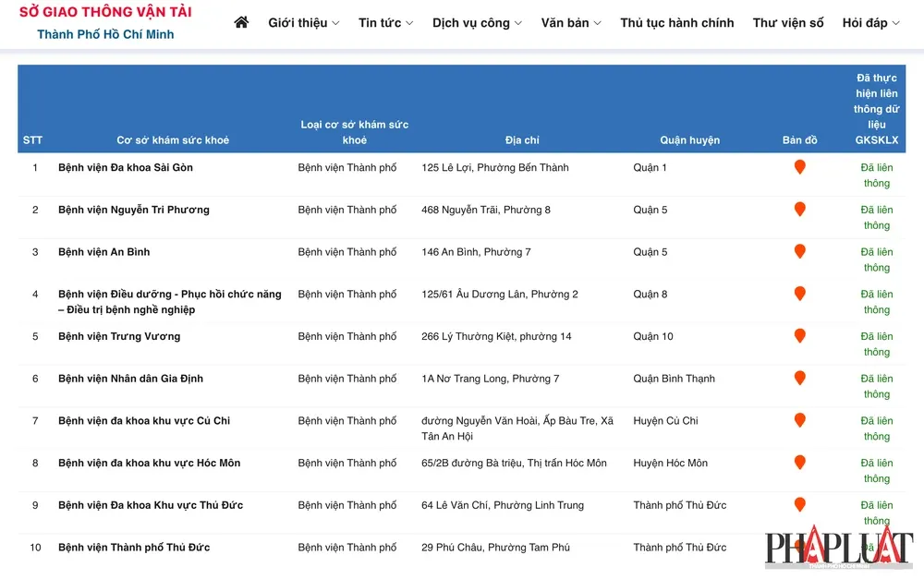Click map pin for Bệnh viện Nguyễn Tri Phương
The height and width of the screenshot is (579, 924).
tap(799, 210)
